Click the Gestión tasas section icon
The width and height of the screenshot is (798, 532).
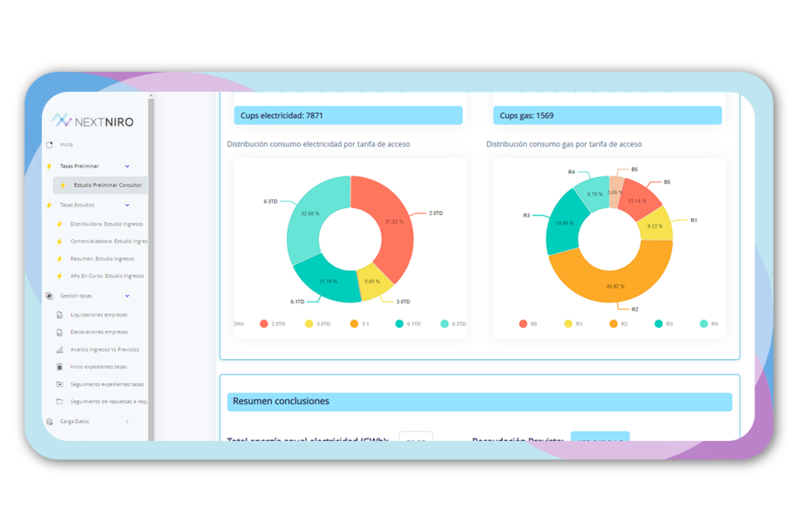point(49,296)
